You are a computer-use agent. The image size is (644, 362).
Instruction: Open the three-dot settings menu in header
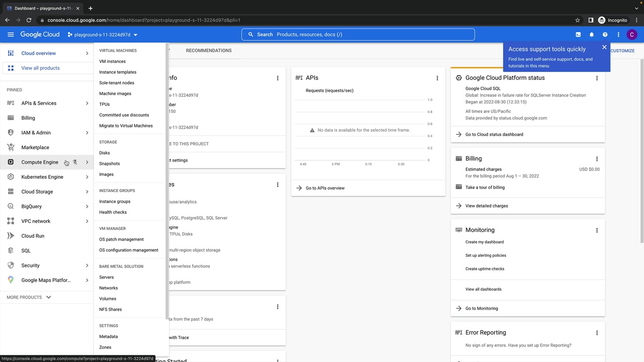(618, 35)
